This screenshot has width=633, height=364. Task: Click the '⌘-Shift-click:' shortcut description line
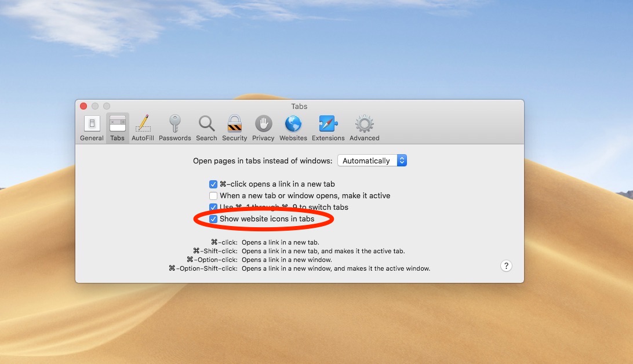299,251
